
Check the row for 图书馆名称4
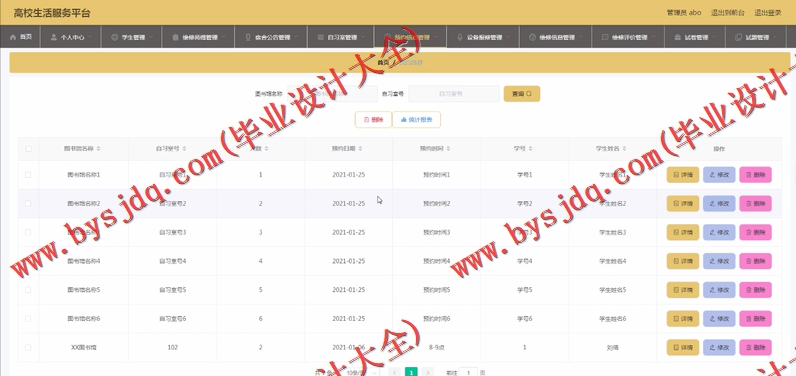tap(28, 261)
